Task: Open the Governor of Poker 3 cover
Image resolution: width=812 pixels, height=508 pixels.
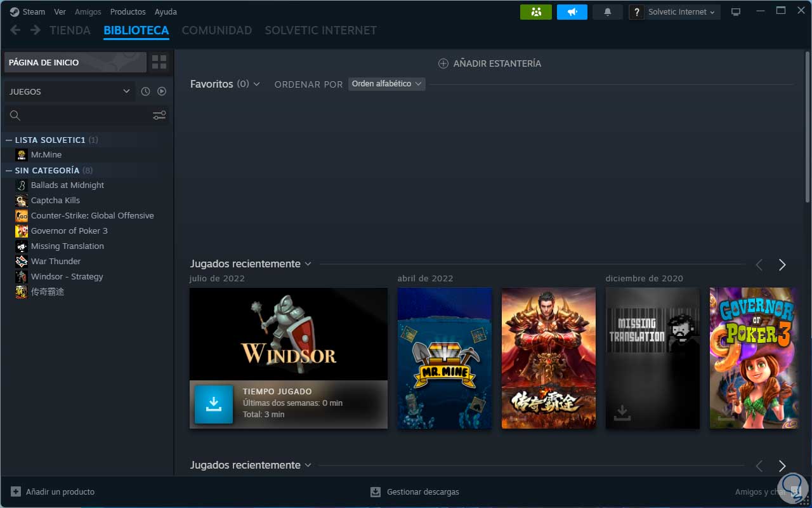Action: pos(752,358)
